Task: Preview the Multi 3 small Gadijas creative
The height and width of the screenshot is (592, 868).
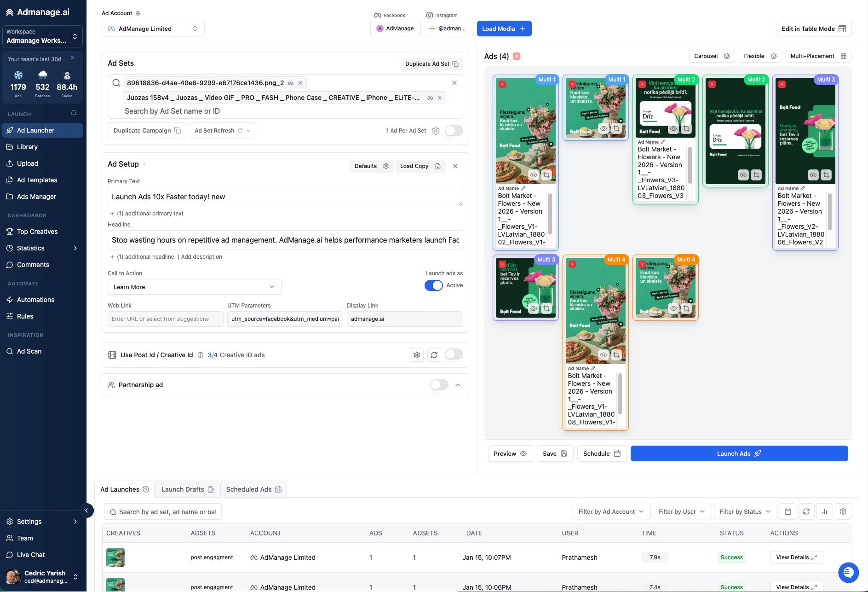Action: (x=534, y=308)
